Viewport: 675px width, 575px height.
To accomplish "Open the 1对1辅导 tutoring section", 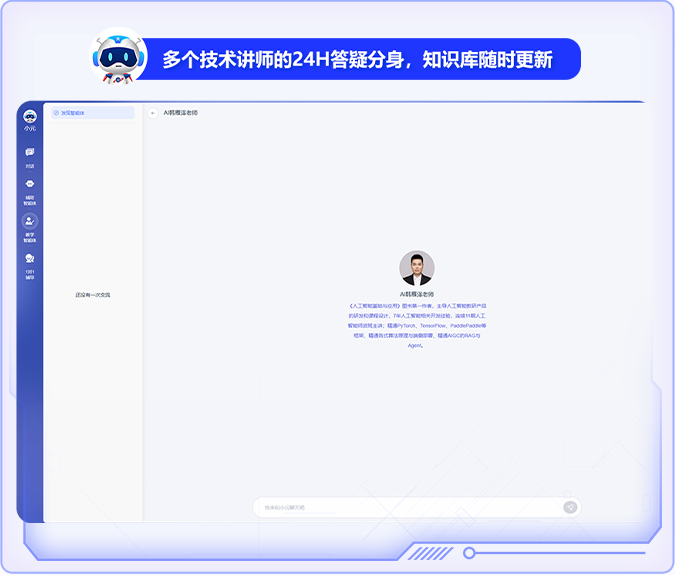I will click(30, 259).
